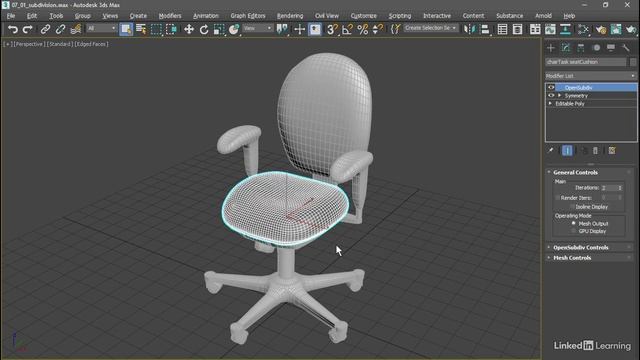Image resolution: width=640 pixels, height=360 pixels.
Task: Expand the Editable Poly sub-objects
Action: tap(550, 104)
